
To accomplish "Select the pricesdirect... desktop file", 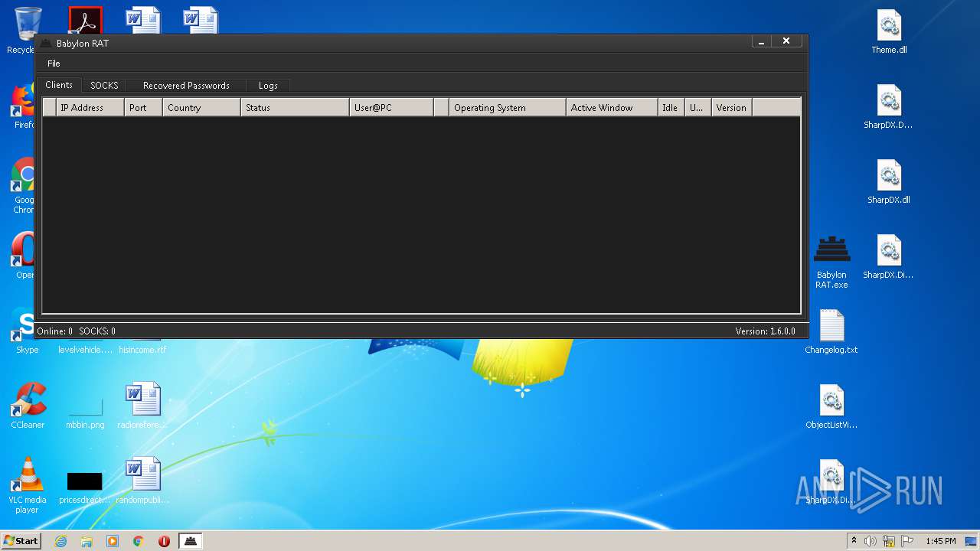I will click(x=85, y=488).
